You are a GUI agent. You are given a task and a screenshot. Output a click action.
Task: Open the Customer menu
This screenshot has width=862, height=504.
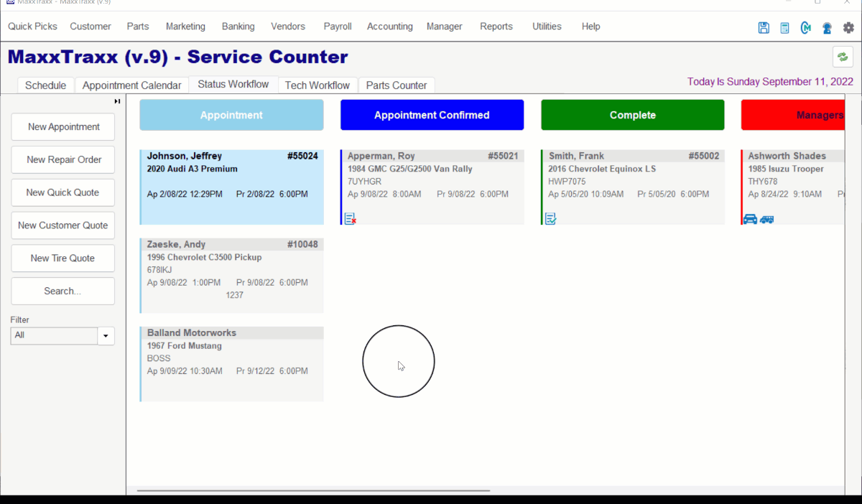[x=91, y=27]
